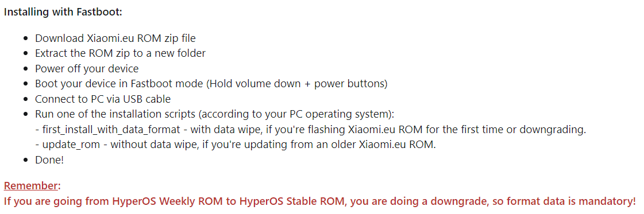
Task: Click 'Power off your device' line
Action: click(x=87, y=68)
